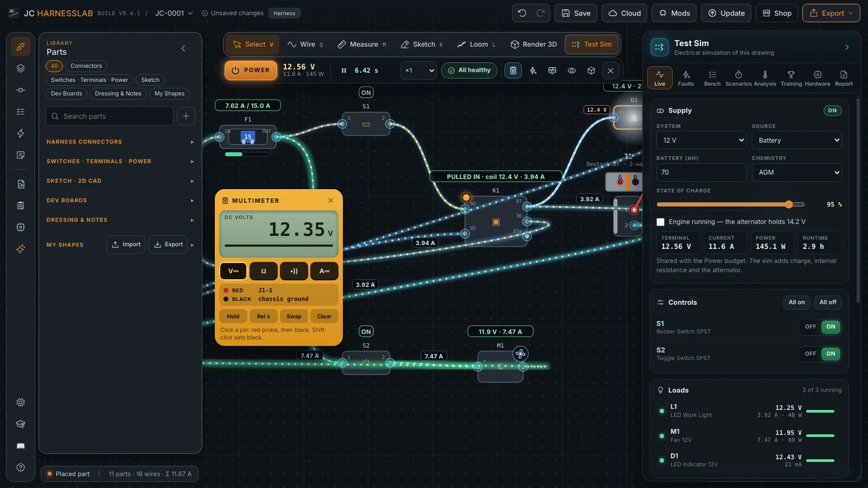Close the simulation toolbar with X

610,70
